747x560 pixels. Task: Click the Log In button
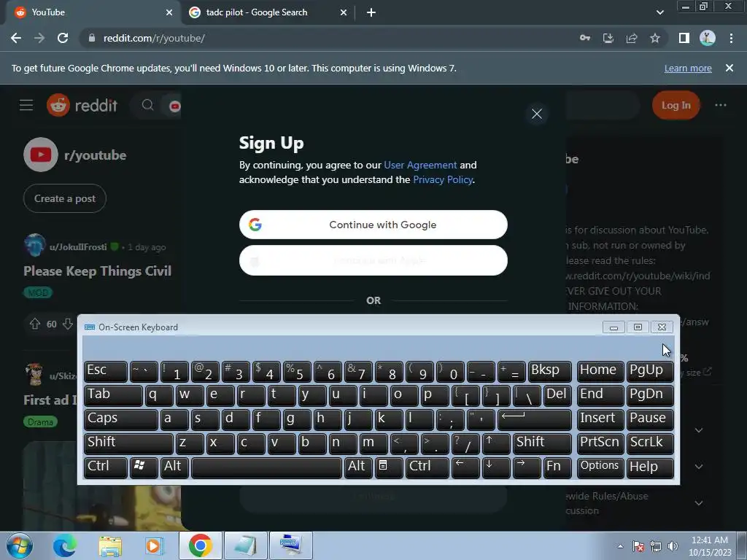pyautogui.click(x=676, y=105)
